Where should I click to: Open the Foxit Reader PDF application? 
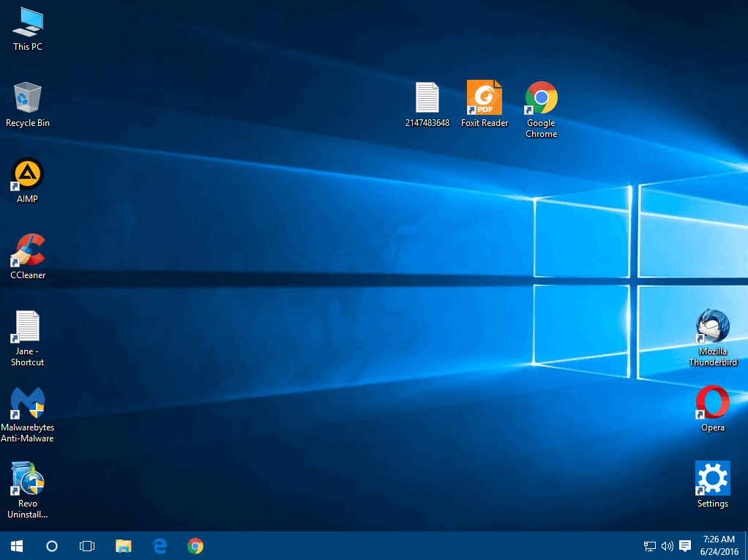[x=484, y=97]
